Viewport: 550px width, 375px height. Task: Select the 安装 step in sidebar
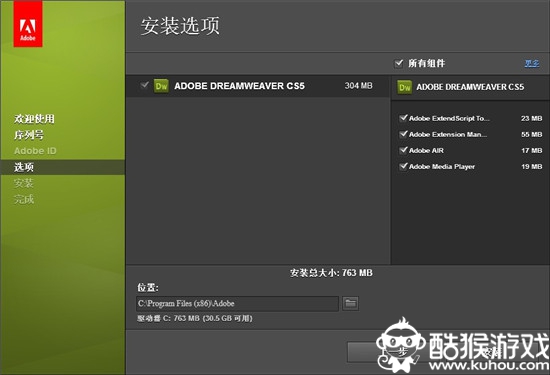(x=24, y=183)
